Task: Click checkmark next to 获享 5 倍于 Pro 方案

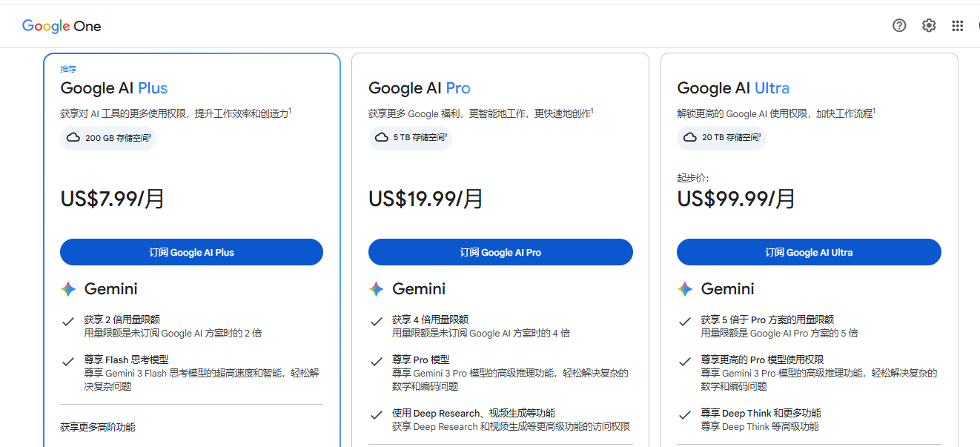Action: coord(685,321)
